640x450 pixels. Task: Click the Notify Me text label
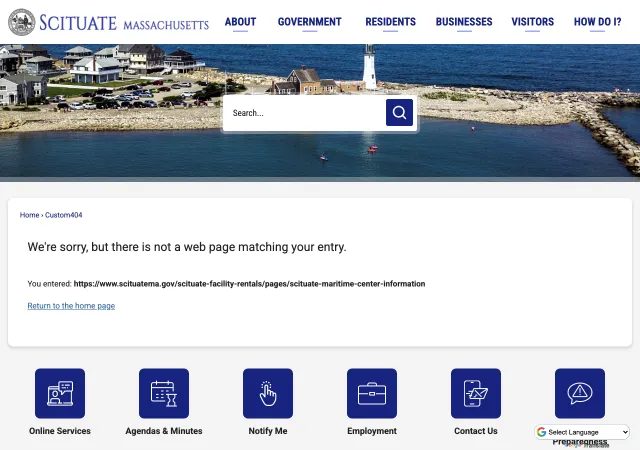pyautogui.click(x=268, y=431)
